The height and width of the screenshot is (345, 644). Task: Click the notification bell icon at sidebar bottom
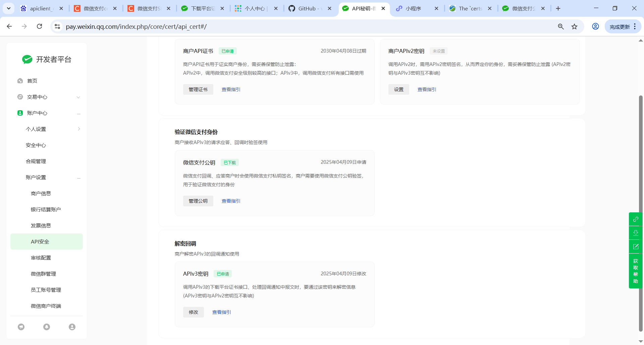point(47,327)
